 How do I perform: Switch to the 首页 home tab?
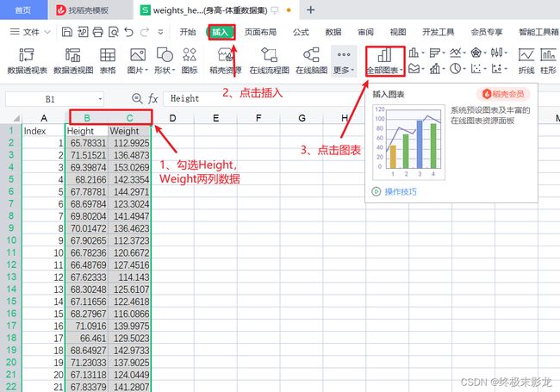(23, 10)
